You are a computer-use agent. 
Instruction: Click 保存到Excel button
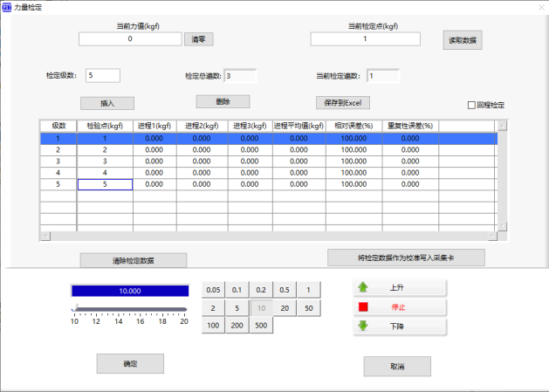click(x=349, y=102)
